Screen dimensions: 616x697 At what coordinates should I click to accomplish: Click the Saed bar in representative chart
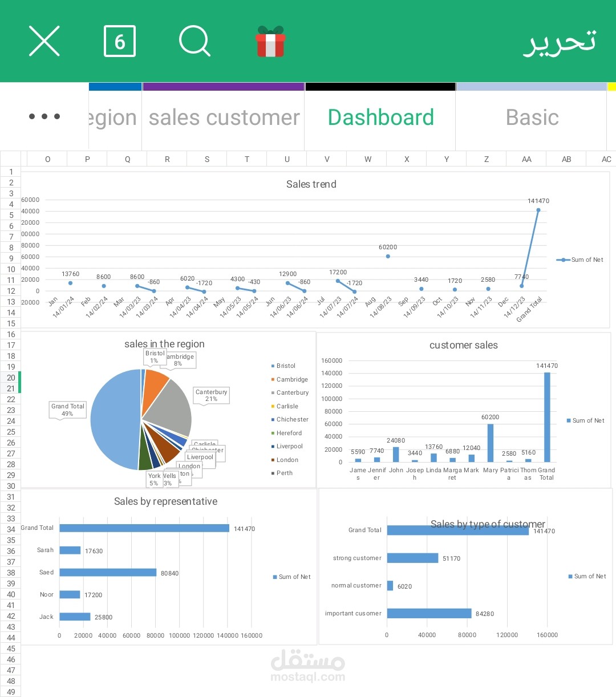tap(108, 573)
